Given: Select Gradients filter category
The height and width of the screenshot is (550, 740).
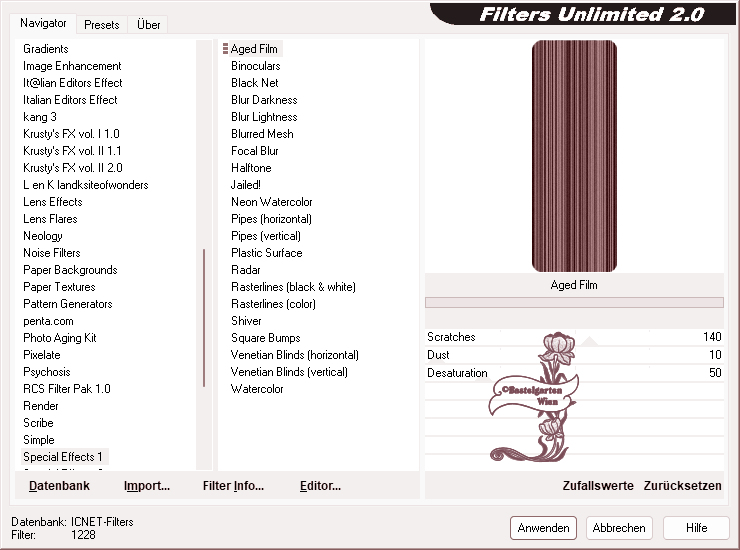Looking at the screenshot, I should [46, 49].
